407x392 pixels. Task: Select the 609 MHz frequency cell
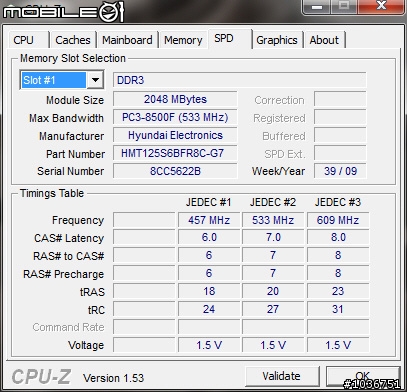coord(338,220)
